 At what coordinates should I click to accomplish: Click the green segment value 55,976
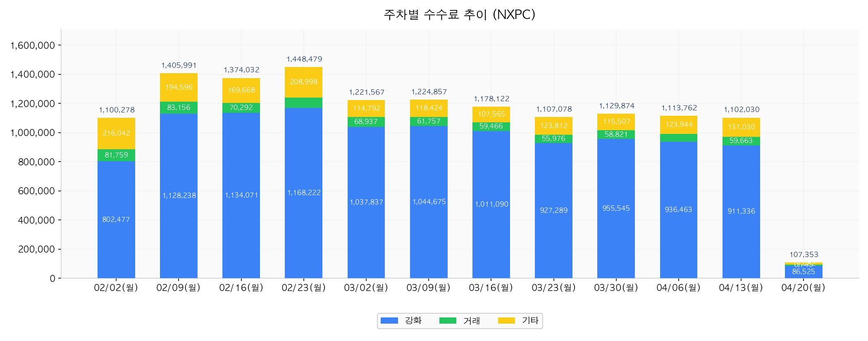(554, 138)
